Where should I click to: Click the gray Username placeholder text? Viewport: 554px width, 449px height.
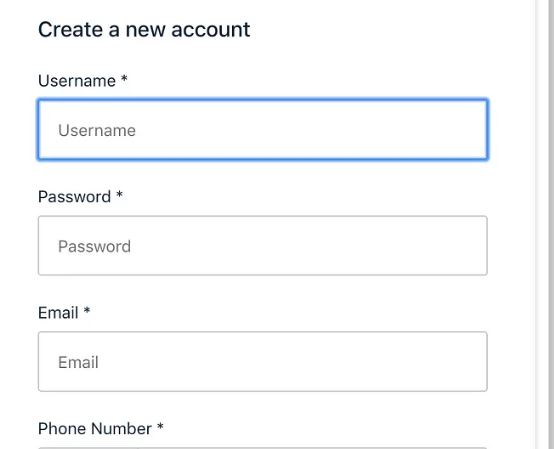[x=97, y=130]
